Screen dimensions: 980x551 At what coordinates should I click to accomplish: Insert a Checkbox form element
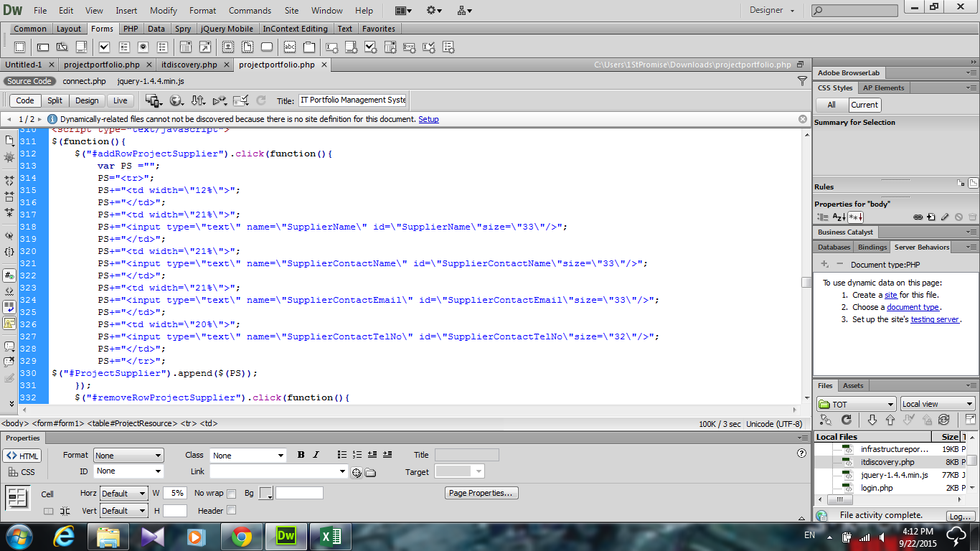pos(104,47)
